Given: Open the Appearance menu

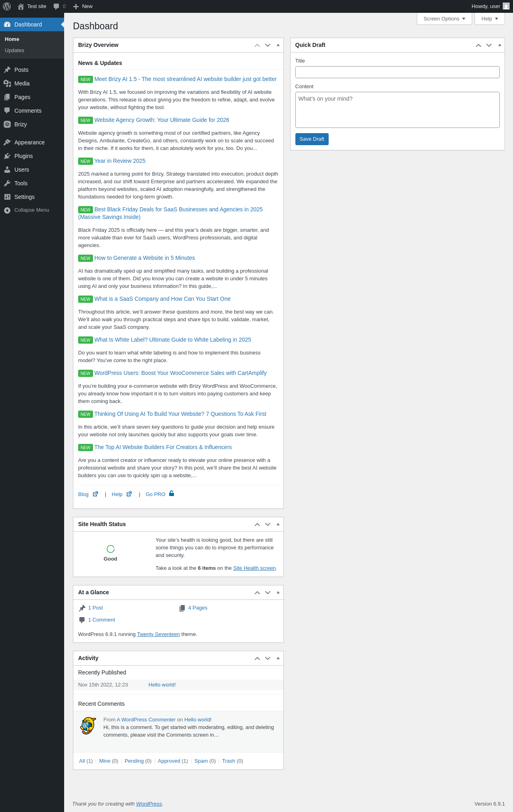Looking at the screenshot, I should click(x=32, y=142).
